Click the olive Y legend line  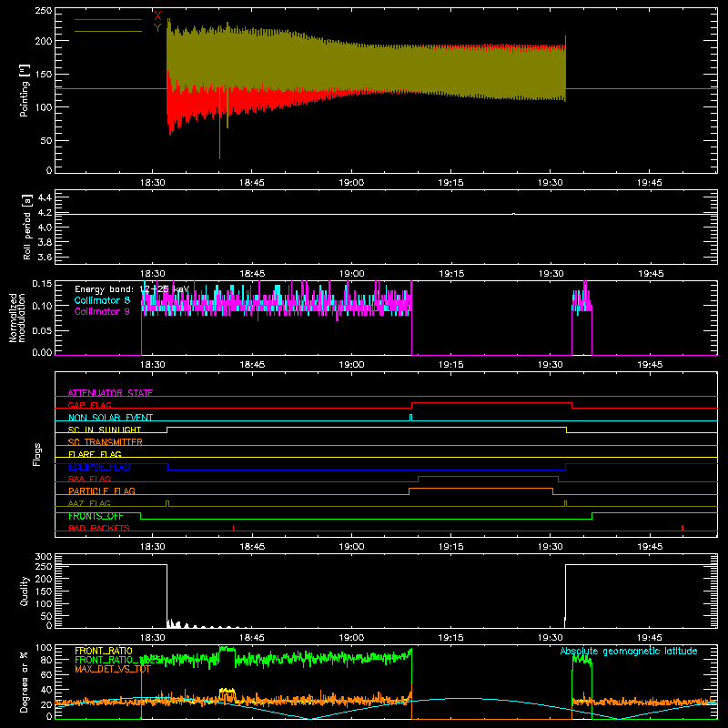point(108,32)
